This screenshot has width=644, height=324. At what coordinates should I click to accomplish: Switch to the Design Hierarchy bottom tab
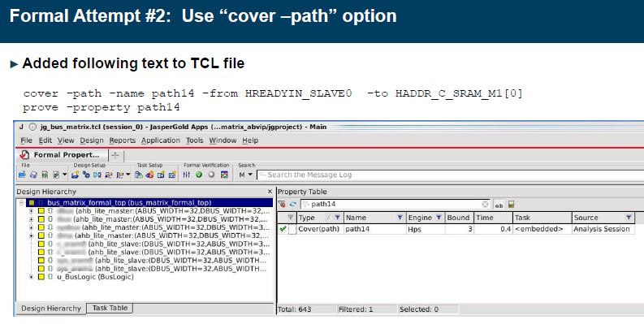[51, 309]
